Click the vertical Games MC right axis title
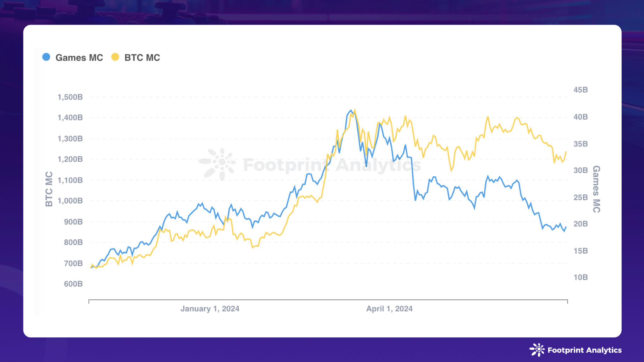Viewport: 644px width, 362px height. 596,189
